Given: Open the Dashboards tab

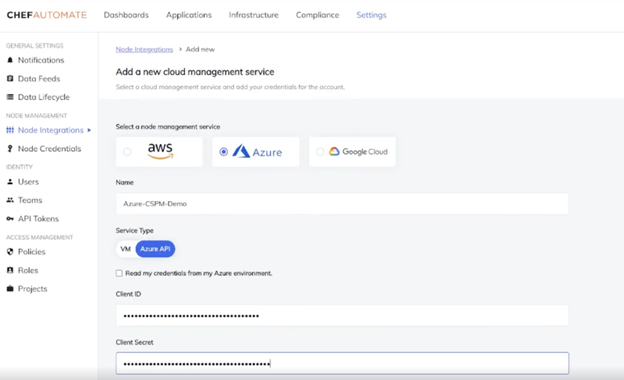Looking at the screenshot, I should [x=126, y=15].
